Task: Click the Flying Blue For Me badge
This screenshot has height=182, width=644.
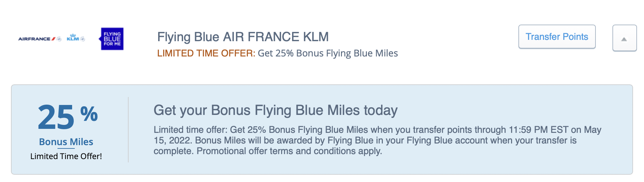Action: coord(112,39)
